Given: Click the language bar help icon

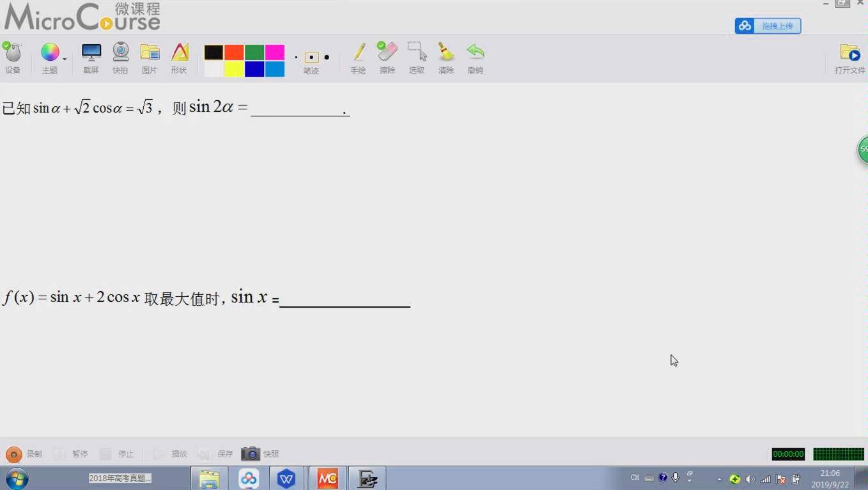Looking at the screenshot, I should pos(663,478).
